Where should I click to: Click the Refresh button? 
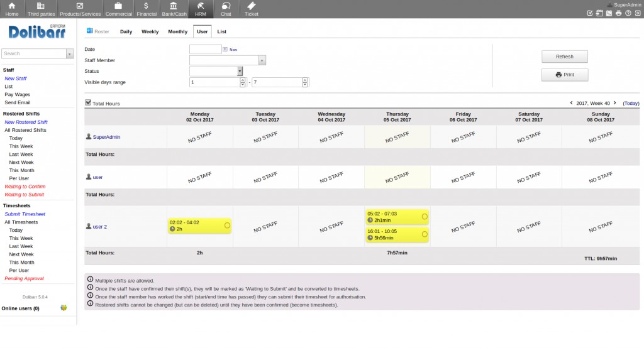click(x=564, y=57)
